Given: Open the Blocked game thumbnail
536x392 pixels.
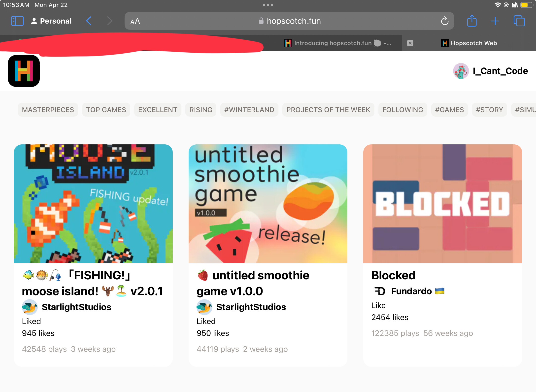Looking at the screenshot, I should pyautogui.click(x=442, y=203).
